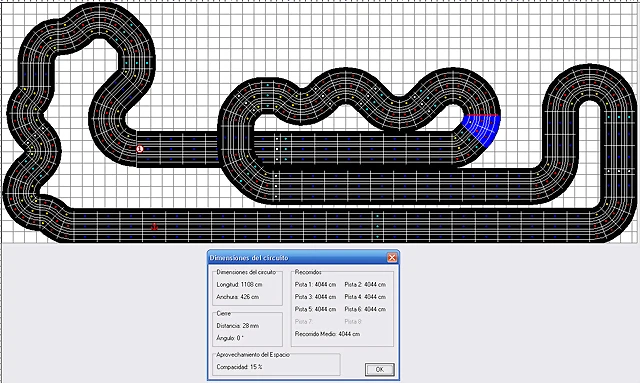This screenshot has width=640, height=383.
Task: Click the Pista 6: 4044 cm entry
Action: [365, 309]
